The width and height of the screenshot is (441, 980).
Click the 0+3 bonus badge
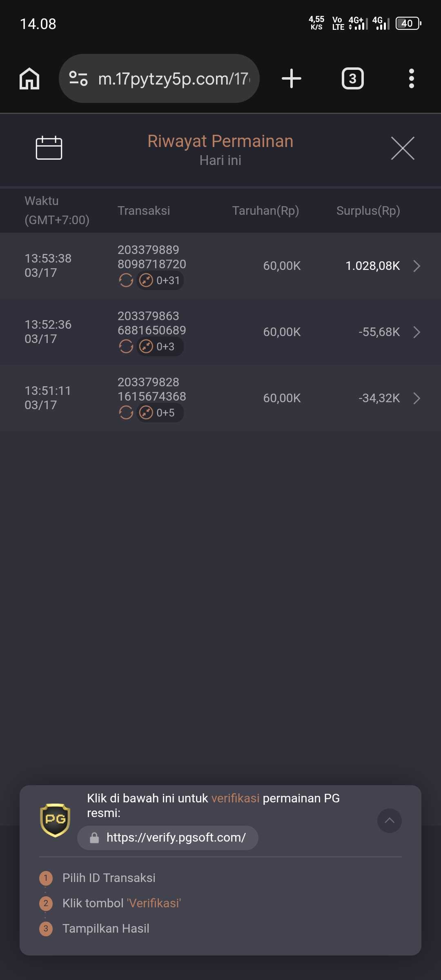(x=160, y=347)
